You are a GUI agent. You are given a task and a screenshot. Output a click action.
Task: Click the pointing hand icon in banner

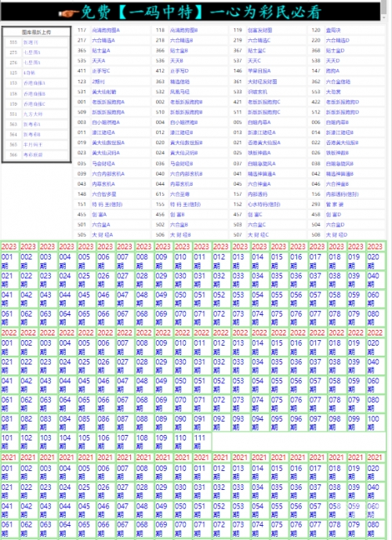69,13
